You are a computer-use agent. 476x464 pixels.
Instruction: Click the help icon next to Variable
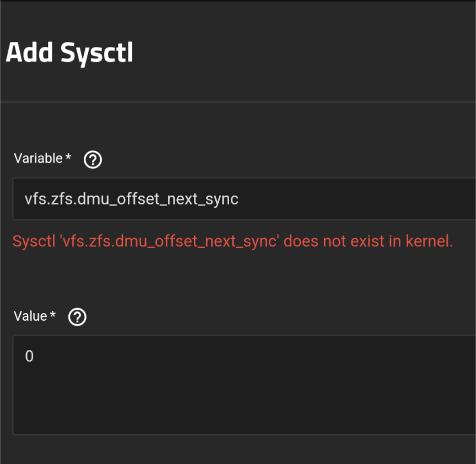pos(93,160)
